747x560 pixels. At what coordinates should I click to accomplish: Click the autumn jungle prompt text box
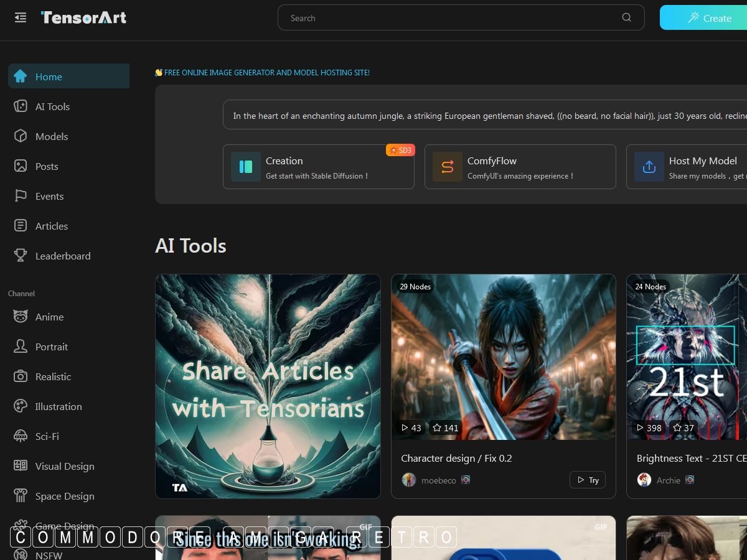click(486, 115)
